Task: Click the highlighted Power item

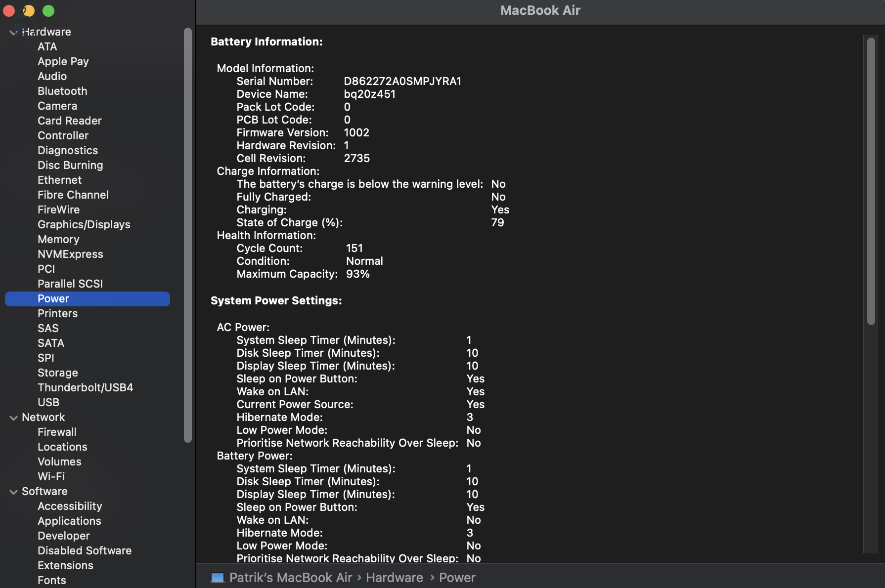Action: (x=88, y=298)
